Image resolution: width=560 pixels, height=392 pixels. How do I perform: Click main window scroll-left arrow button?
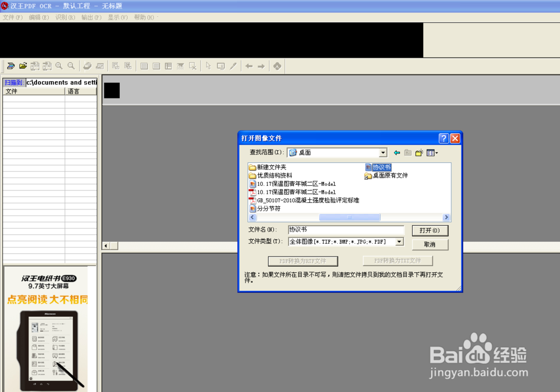point(106,246)
